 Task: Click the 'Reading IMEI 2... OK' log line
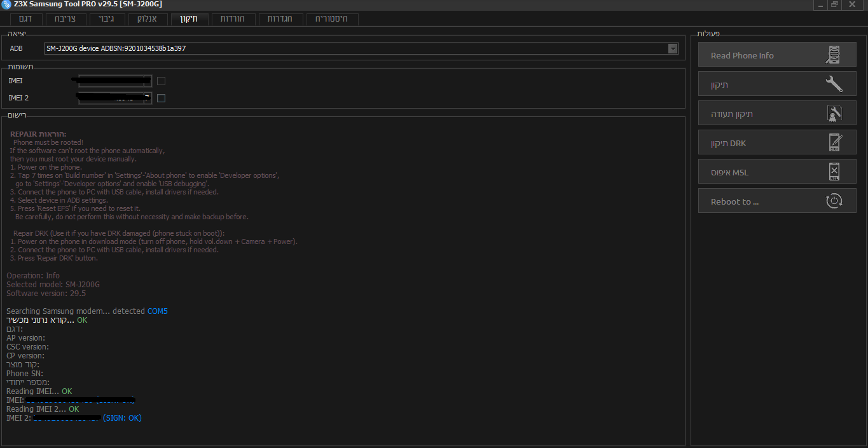(x=43, y=409)
